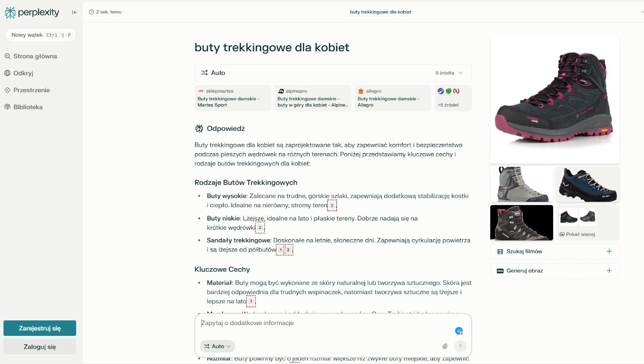Viewport: 644px width, 364px height.
Task: Open allegro source card
Action: pos(393,98)
